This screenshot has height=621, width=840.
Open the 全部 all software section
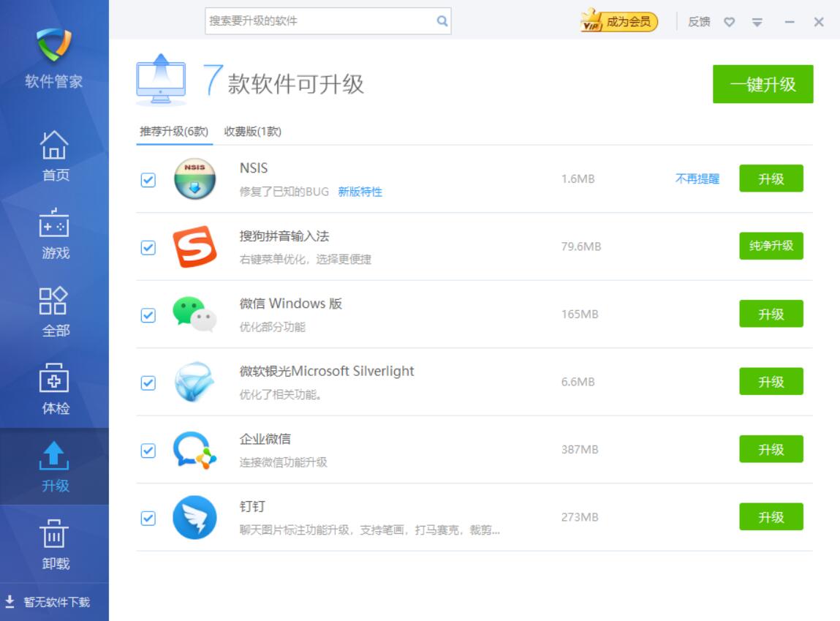pos(54,312)
